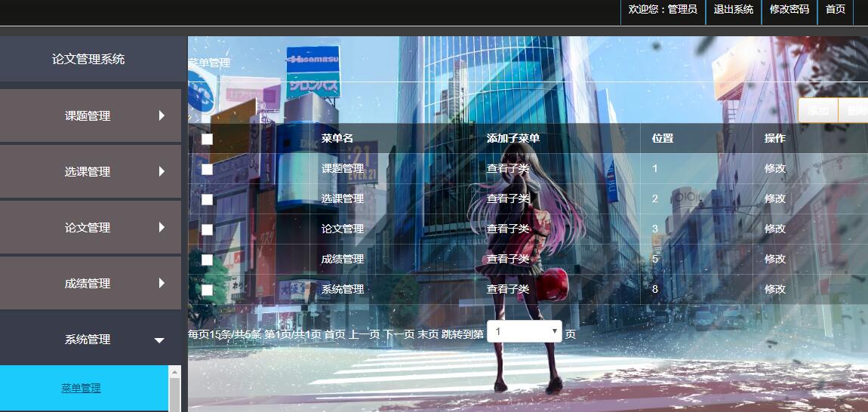Expand the 选课管理 sidebar arrow
The height and width of the screenshot is (412, 868).
(162, 171)
